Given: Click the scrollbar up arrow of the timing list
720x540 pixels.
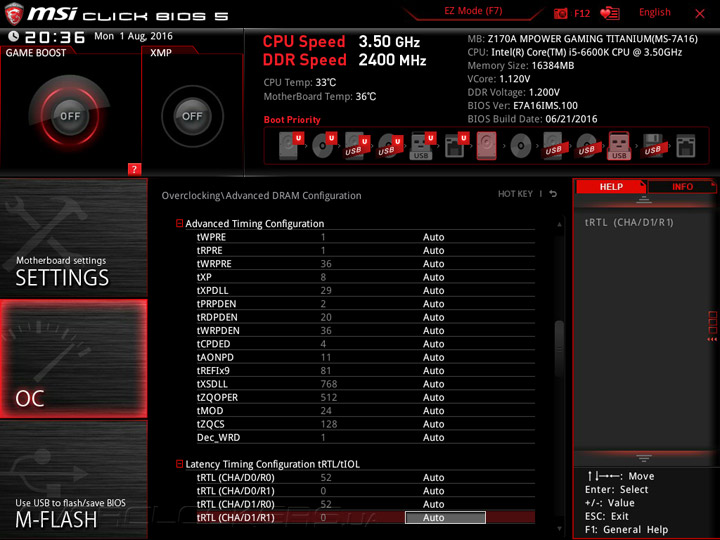Looking at the screenshot, I should click(x=559, y=225).
